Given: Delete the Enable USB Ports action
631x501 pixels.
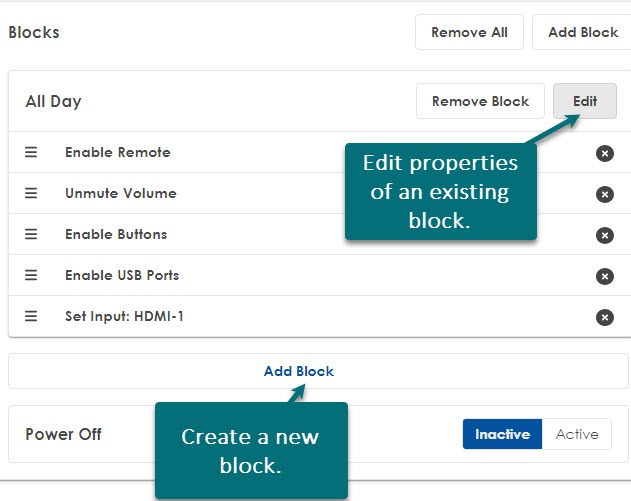Looking at the screenshot, I should pos(604,276).
